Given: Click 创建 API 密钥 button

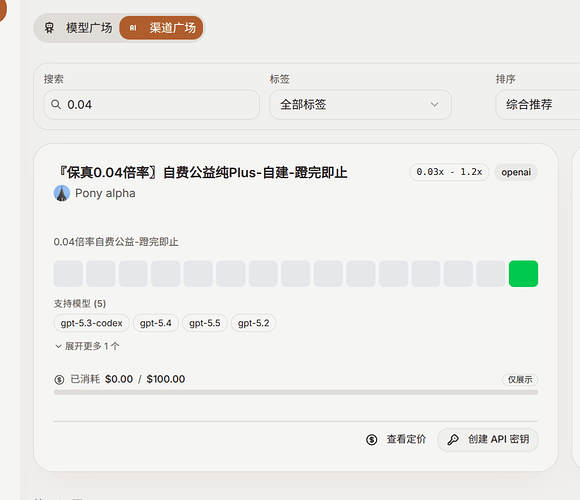Looking at the screenshot, I should 488,440.
